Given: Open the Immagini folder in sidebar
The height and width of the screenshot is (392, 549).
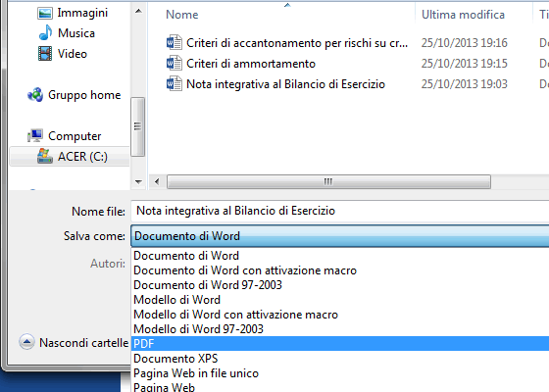Looking at the screenshot, I should (x=82, y=13).
